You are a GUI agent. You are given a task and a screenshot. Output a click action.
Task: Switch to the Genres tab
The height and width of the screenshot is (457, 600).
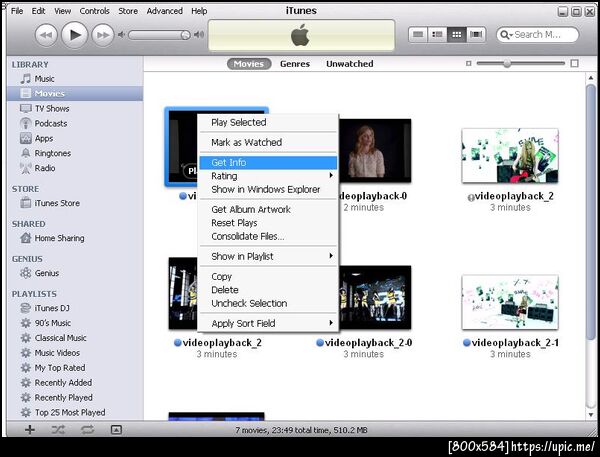295,64
